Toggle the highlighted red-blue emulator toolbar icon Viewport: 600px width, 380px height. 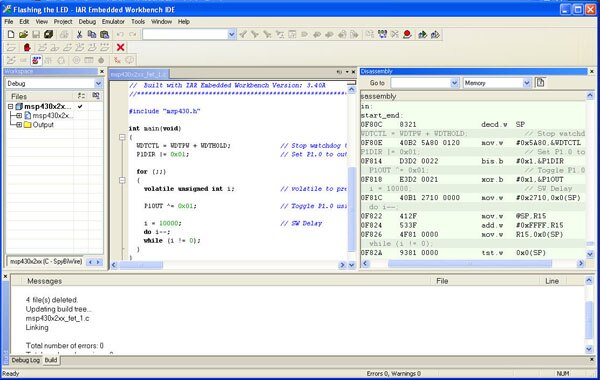(x=36, y=60)
